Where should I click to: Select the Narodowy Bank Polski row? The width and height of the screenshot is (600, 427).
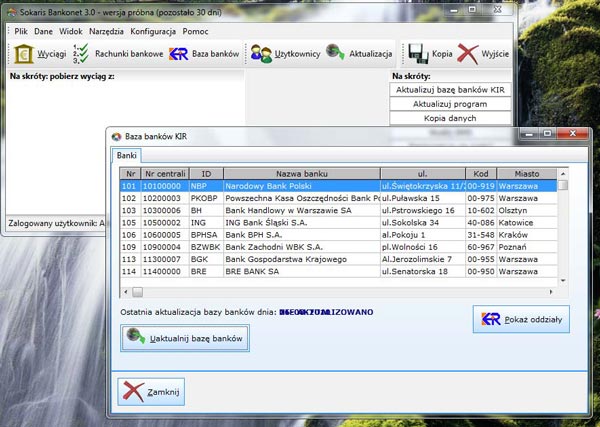339,186
